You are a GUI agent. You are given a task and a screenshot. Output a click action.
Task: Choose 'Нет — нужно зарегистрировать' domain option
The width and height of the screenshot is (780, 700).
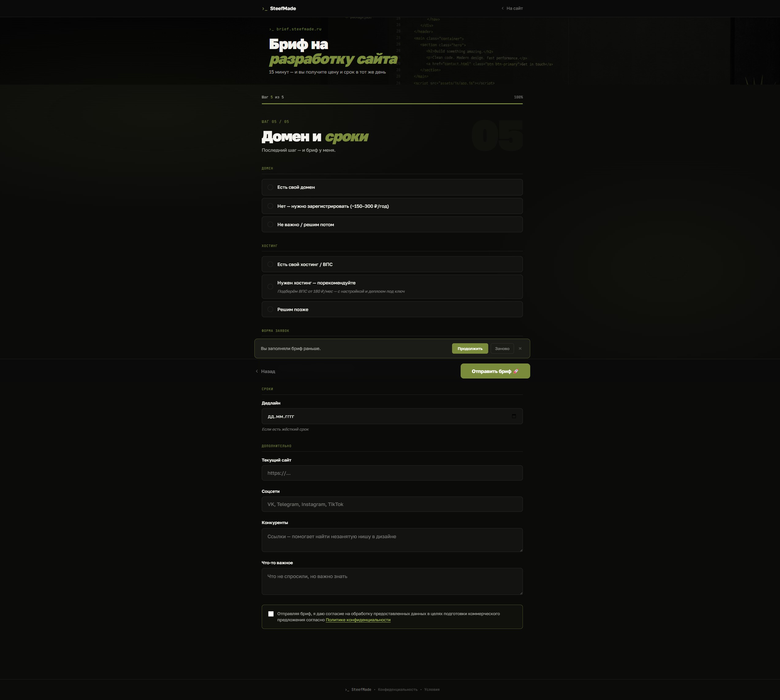(392, 206)
